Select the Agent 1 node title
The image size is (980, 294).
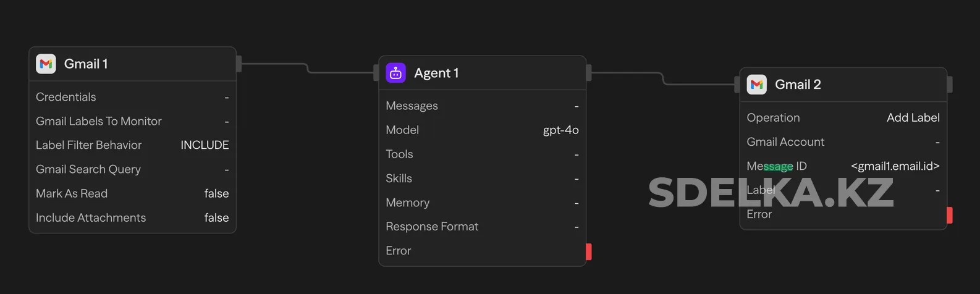(x=436, y=73)
